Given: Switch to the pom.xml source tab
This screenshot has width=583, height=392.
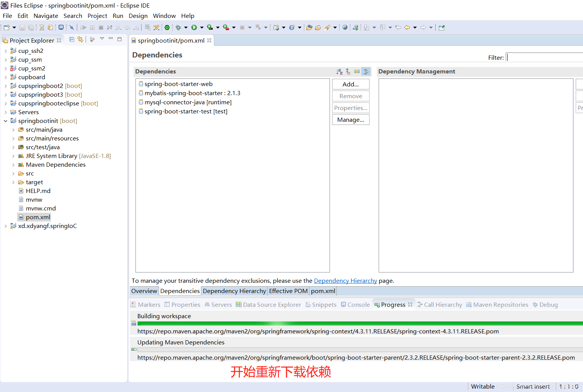Looking at the screenshot, I should [323, 291].
